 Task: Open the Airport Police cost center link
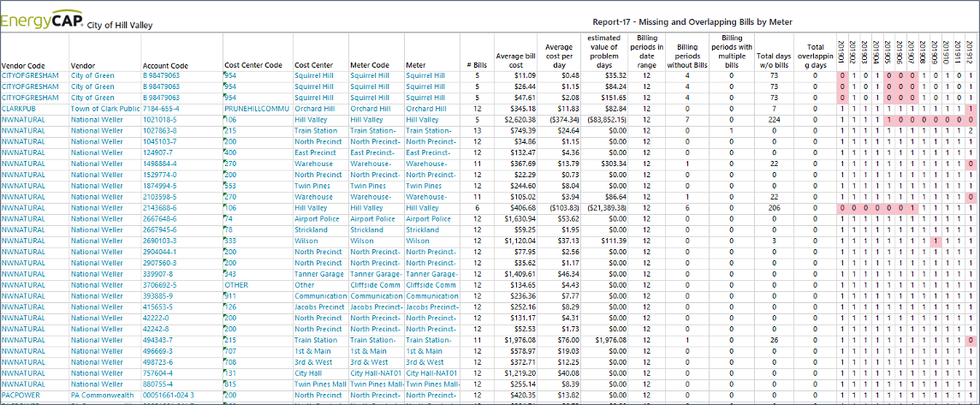coord(318,218)
